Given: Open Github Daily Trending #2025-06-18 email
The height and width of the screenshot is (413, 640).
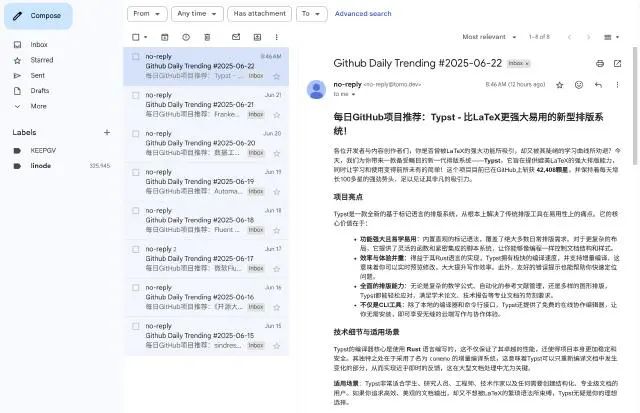Looking at the screenshot, I should pyautogui.click(x=206, y=220).
